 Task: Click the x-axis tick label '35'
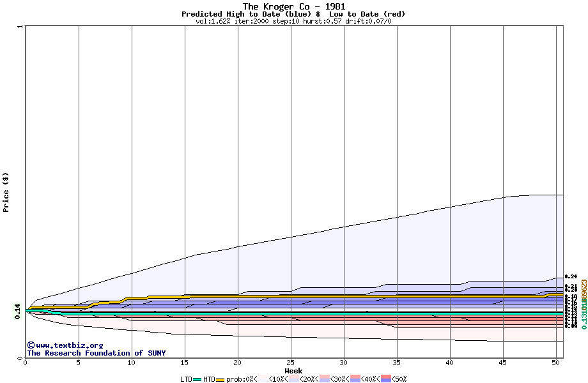coord(396,363)
